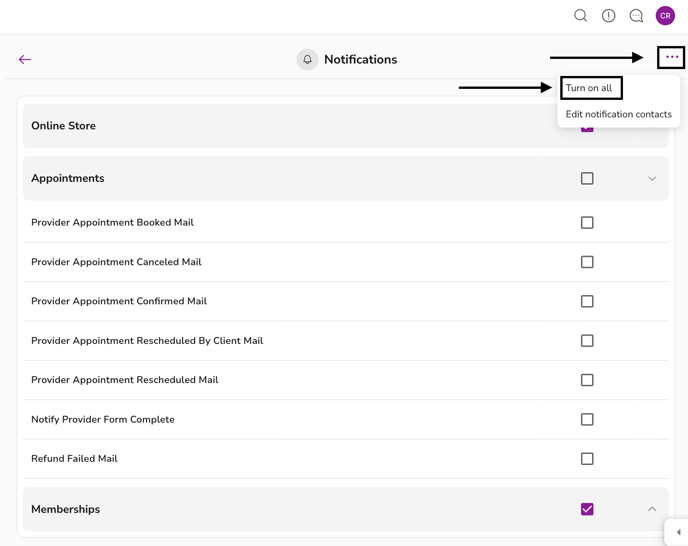Open the chat messages icon

(636, 16)
